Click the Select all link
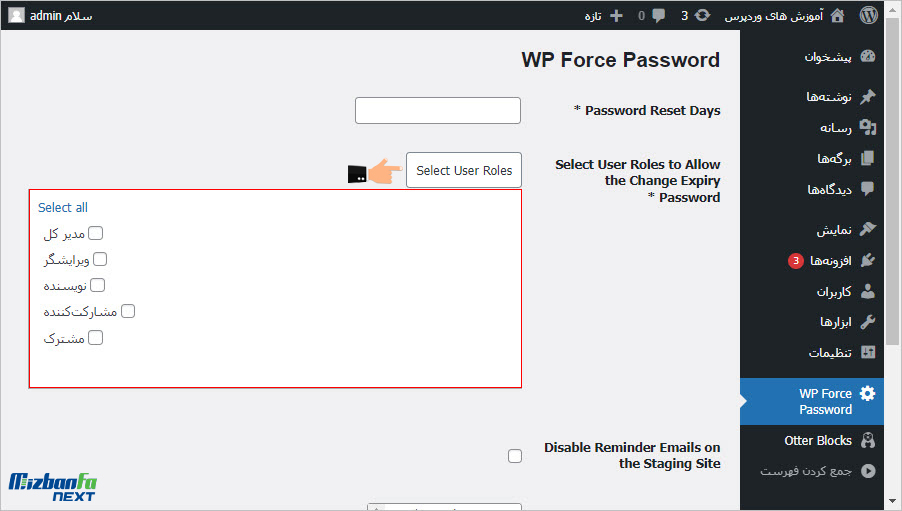 tap(63, 207)
